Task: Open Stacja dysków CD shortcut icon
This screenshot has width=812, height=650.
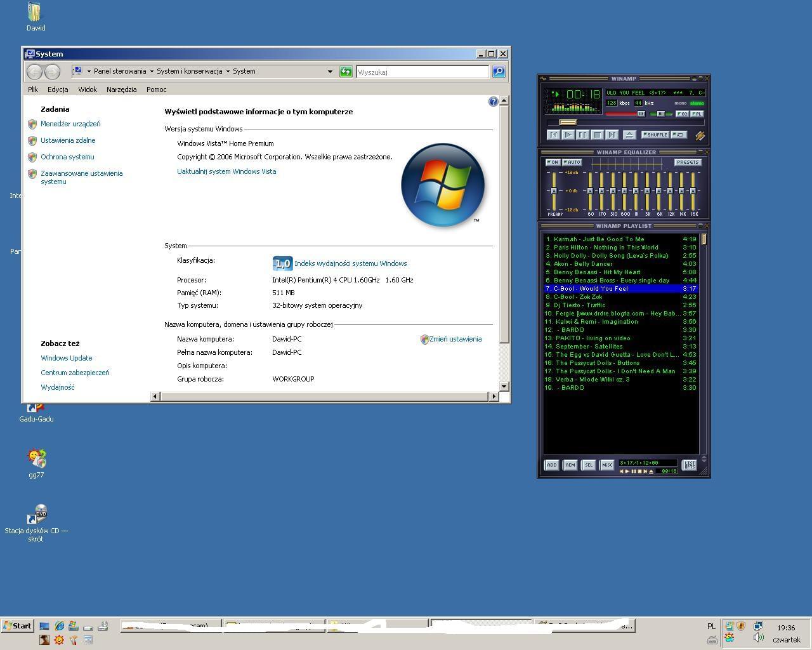Action: (x=36, y=523)
